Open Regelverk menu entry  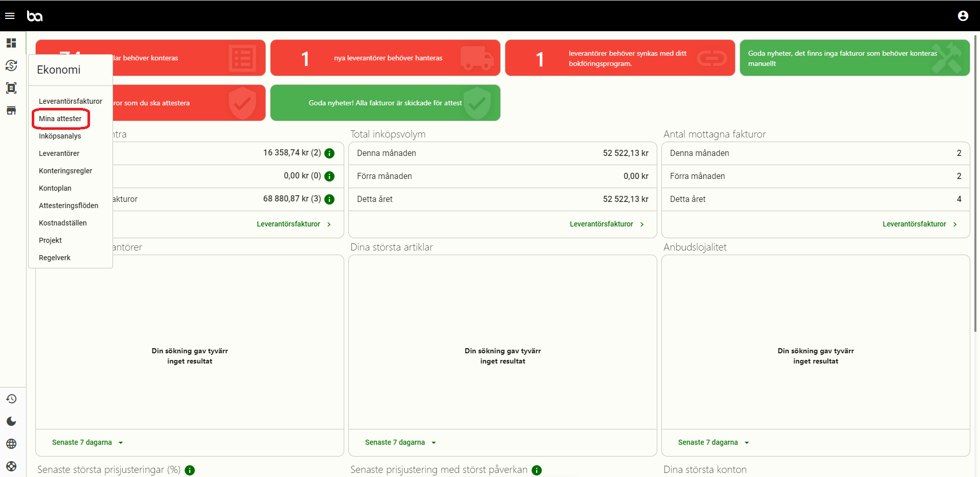55,258
